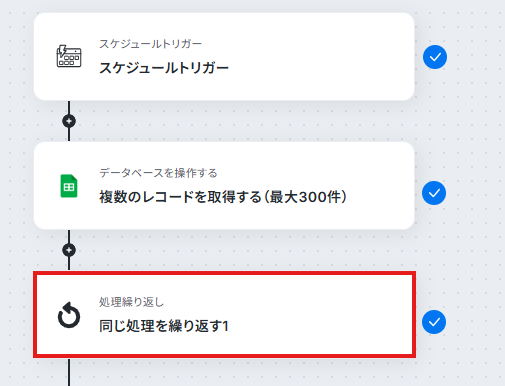
Task: Click connector line below the loop step
Action: coord(69,372)
